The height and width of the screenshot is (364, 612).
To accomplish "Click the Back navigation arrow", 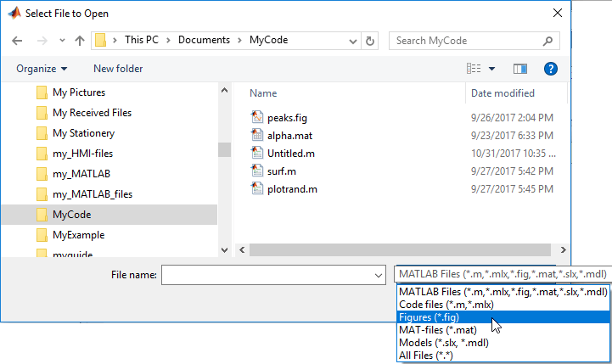I will [x=18, y=41].
